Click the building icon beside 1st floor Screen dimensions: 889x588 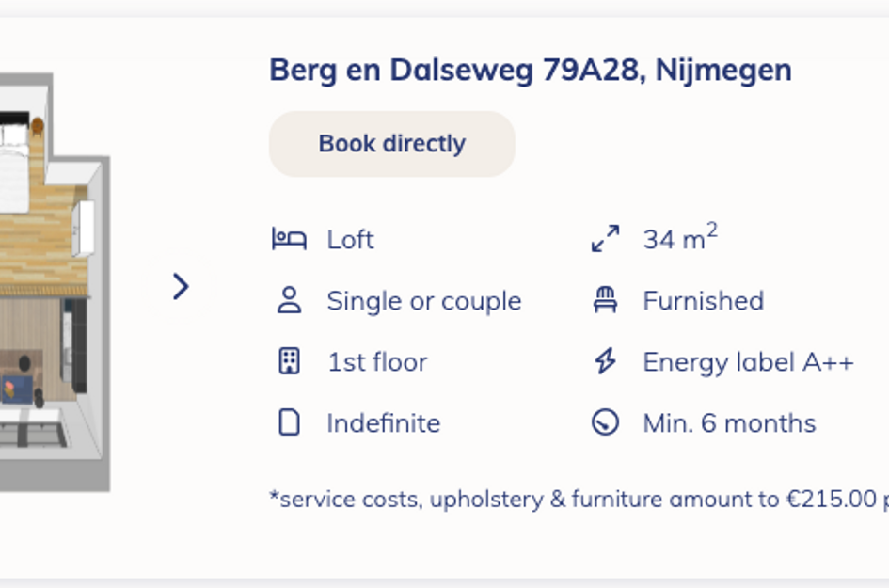click(x=288, y=360)
